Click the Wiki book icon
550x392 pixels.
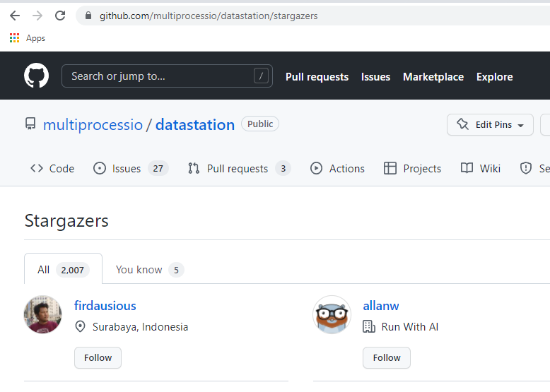(467, 169)
